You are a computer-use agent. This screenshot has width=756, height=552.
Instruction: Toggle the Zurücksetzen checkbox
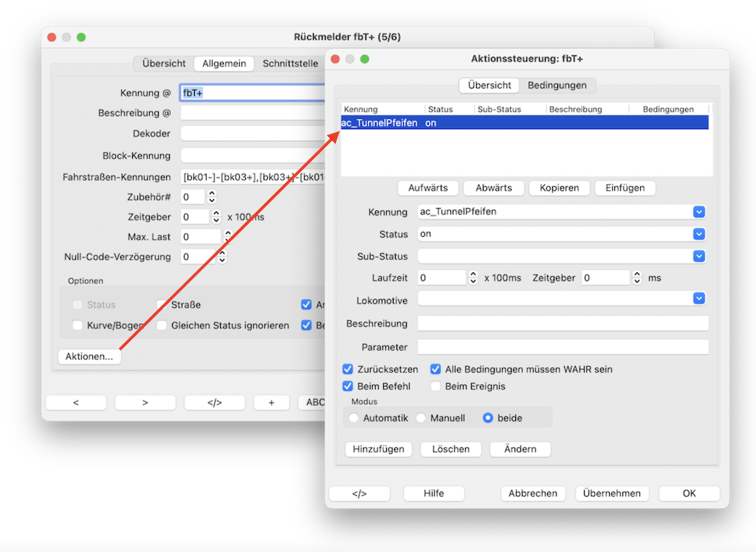[x=348, y=369]
